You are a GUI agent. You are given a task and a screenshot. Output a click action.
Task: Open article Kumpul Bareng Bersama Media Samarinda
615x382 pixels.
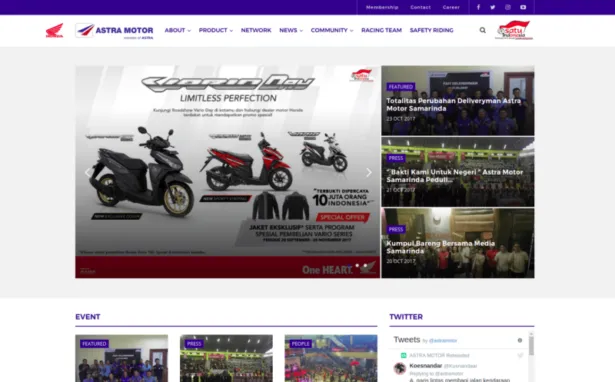click(440, 247)
